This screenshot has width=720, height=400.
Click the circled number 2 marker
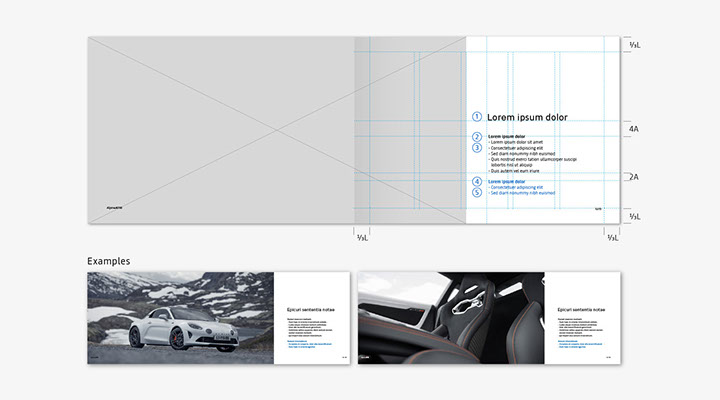(x=477, y=137)
